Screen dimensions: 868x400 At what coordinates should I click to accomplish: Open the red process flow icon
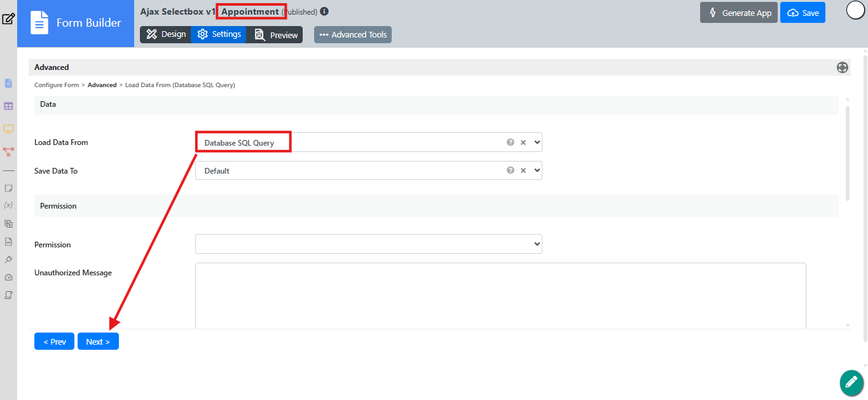8,152
